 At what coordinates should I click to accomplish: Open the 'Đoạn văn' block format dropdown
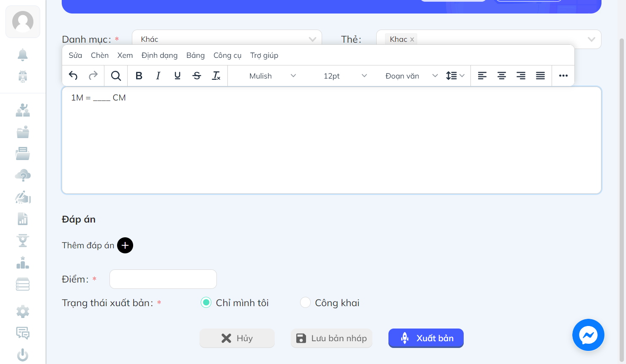pos(412,76)
